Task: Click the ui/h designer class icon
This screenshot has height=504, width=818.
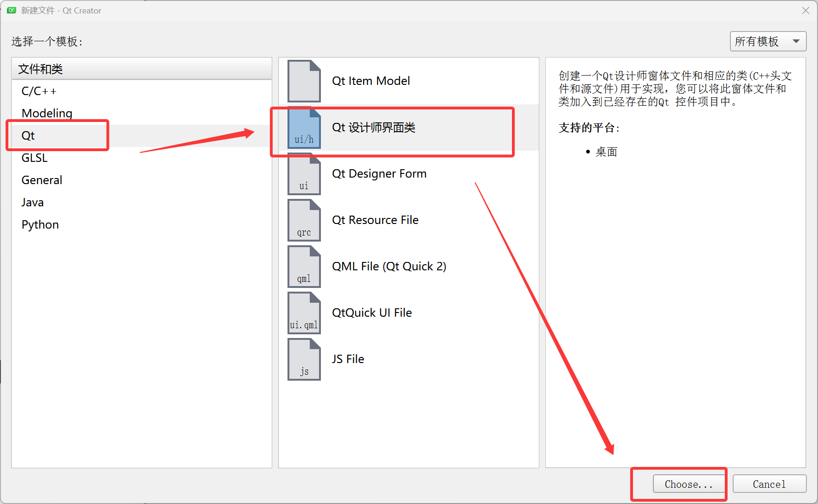Action: 304,128
